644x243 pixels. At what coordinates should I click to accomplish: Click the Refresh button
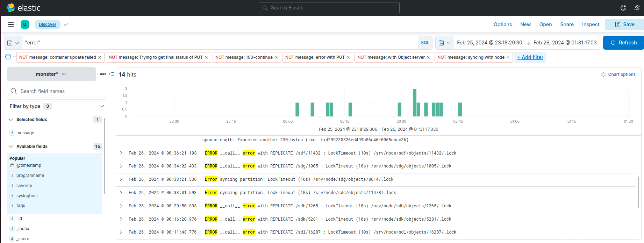pyautogui.click(x=623, y=43)
